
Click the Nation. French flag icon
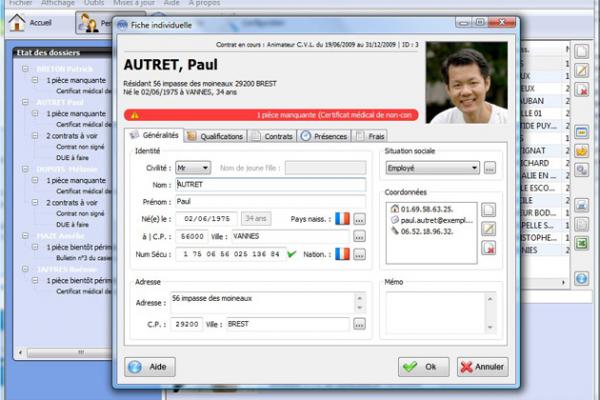(x=342, y=254)
